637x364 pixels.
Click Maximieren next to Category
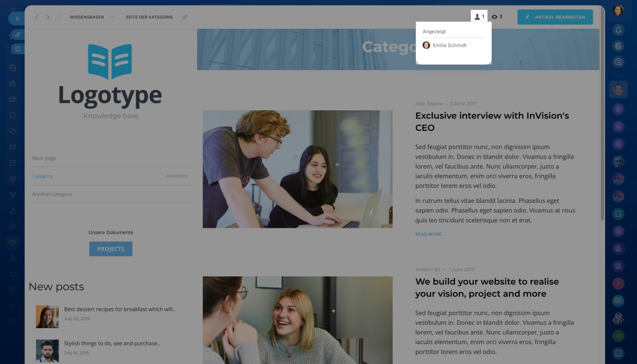point(177,176)
